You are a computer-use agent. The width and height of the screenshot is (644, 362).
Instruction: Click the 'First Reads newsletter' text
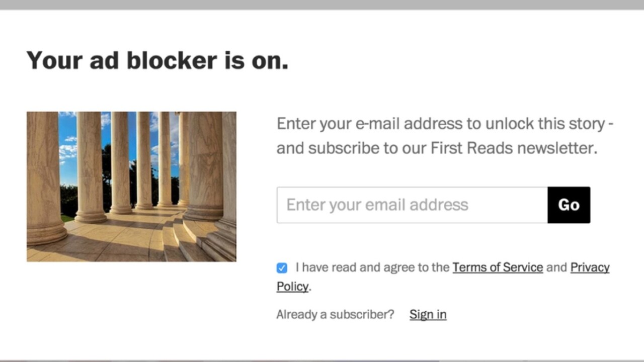coord(513,148)
